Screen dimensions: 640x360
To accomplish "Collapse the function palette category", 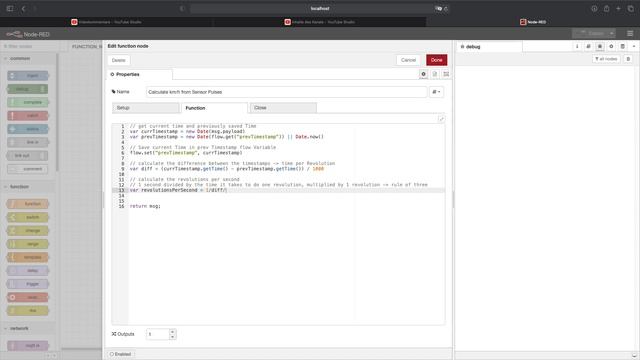I will pos(28,187).
